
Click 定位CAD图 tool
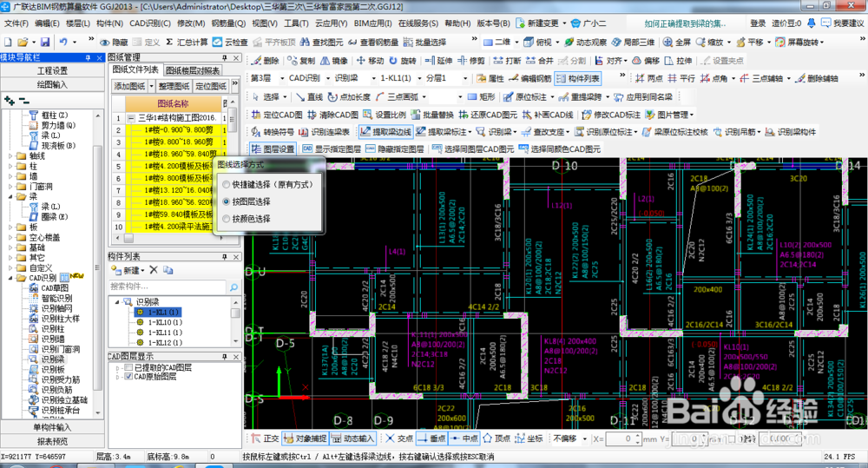277,115
